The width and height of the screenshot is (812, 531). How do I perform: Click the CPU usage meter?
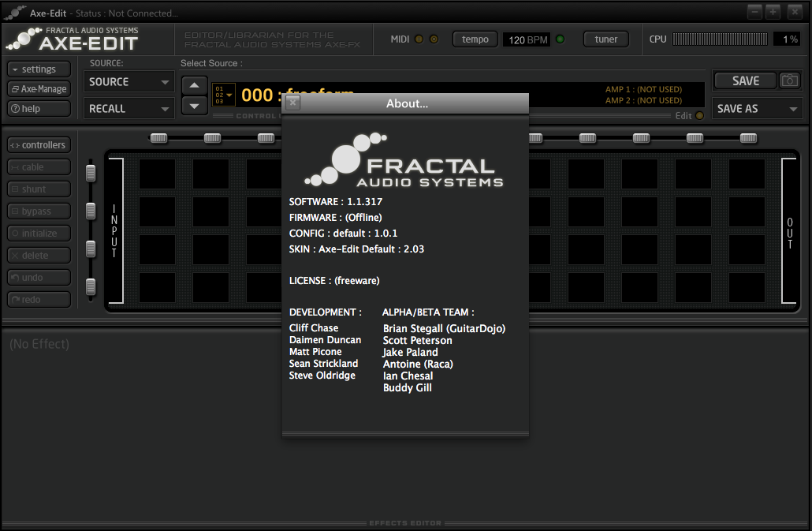coord(720,39)
